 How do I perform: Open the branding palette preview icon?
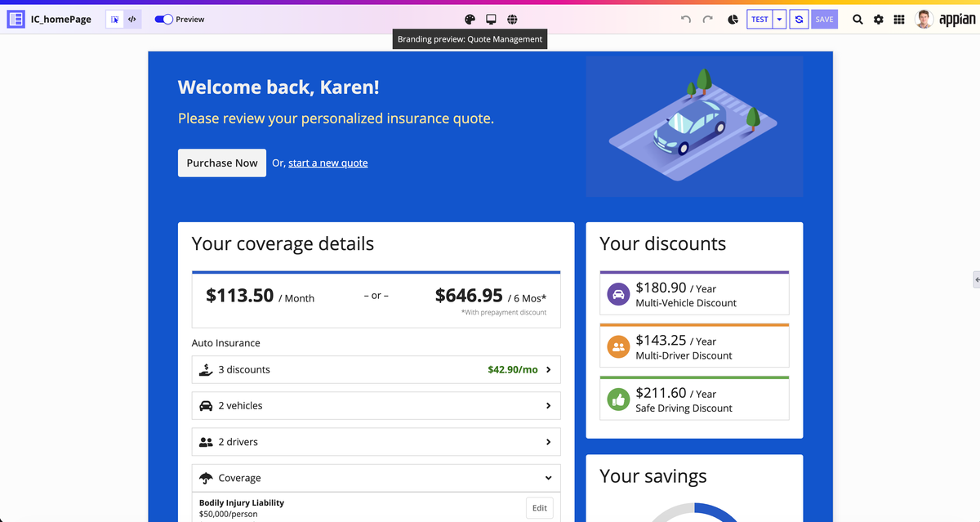(x=470, y=20)
